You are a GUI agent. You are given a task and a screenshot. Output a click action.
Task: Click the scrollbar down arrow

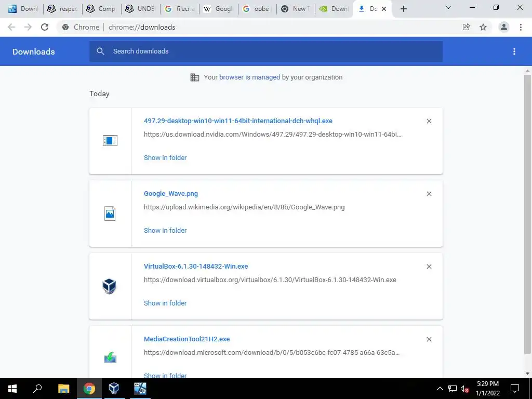(527, 374)
